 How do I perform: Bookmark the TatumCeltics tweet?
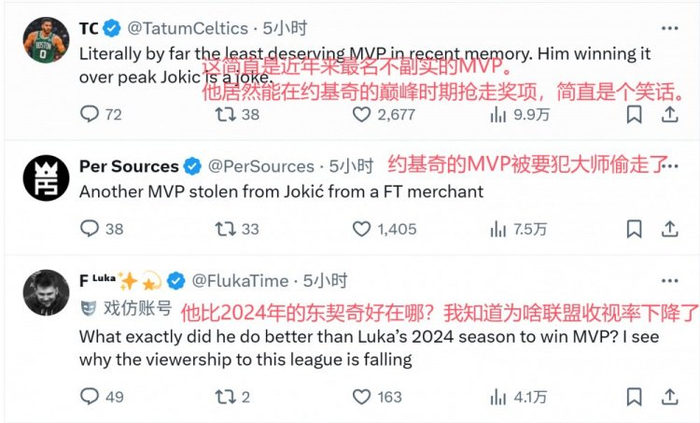(633, 115)
